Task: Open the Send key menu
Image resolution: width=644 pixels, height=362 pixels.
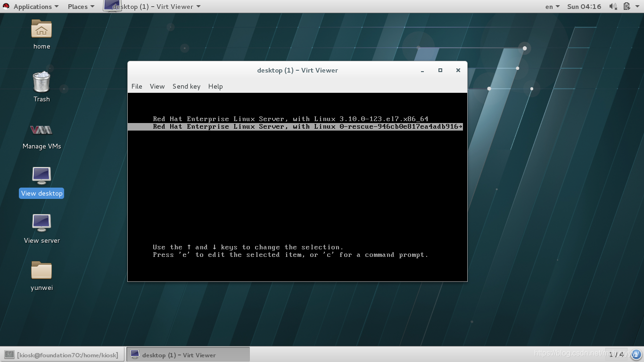Action: click(186, 86)
